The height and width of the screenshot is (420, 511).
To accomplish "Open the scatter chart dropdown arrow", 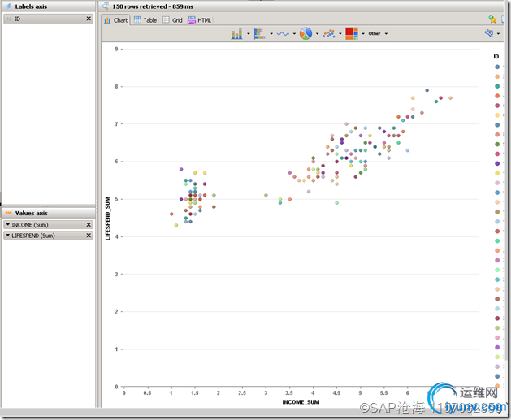I will click(x=340, y=33).
